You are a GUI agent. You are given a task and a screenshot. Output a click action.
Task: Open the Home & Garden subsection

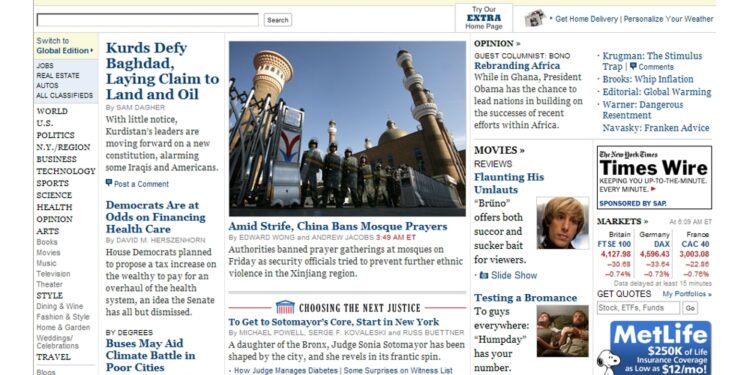click(63, 327)
